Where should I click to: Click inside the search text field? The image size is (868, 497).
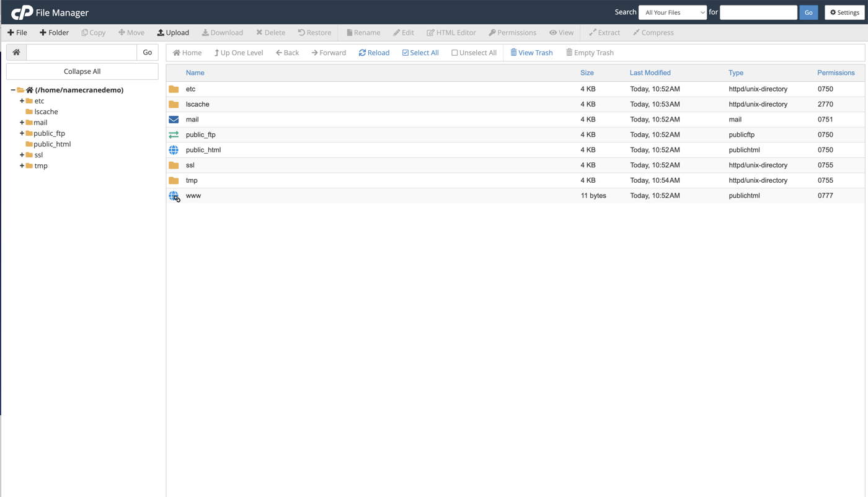coord(758,12)
